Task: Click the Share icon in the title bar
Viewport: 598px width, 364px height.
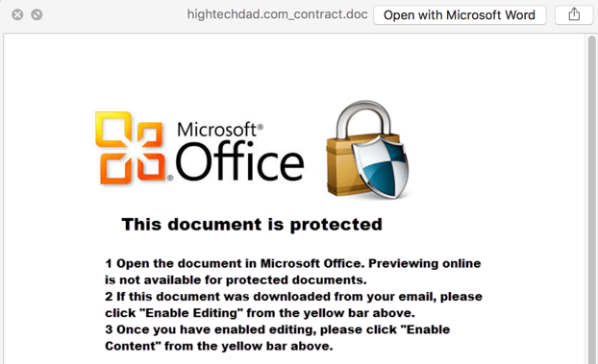Action: click(574, 14)
